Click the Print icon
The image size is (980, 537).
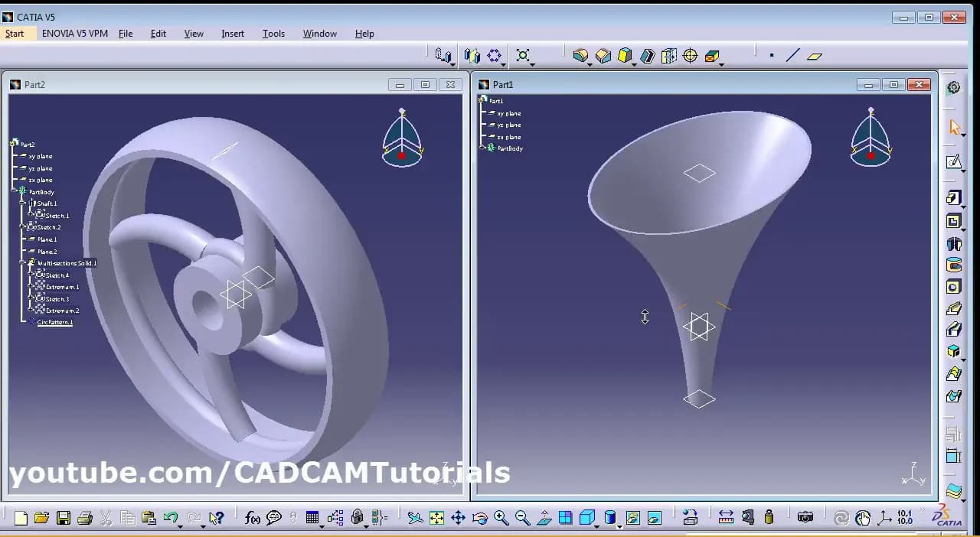84,518
